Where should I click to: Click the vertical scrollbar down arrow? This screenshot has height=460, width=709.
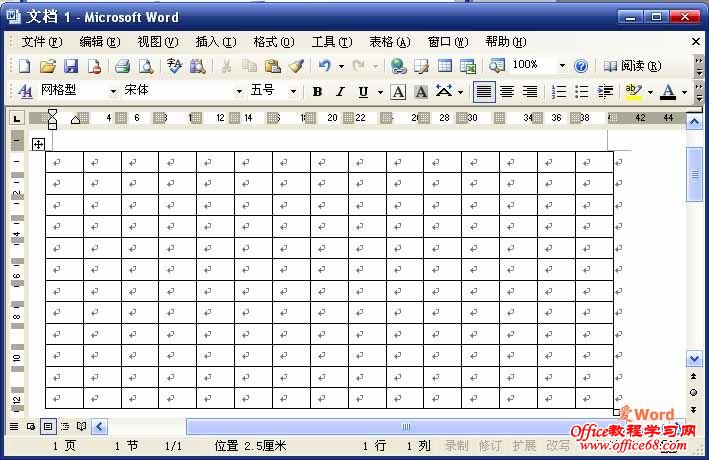pos(694,359)
